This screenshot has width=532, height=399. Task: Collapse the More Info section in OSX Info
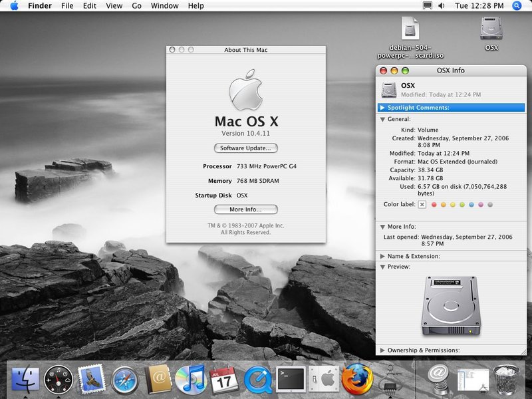[x=383, y=227]
